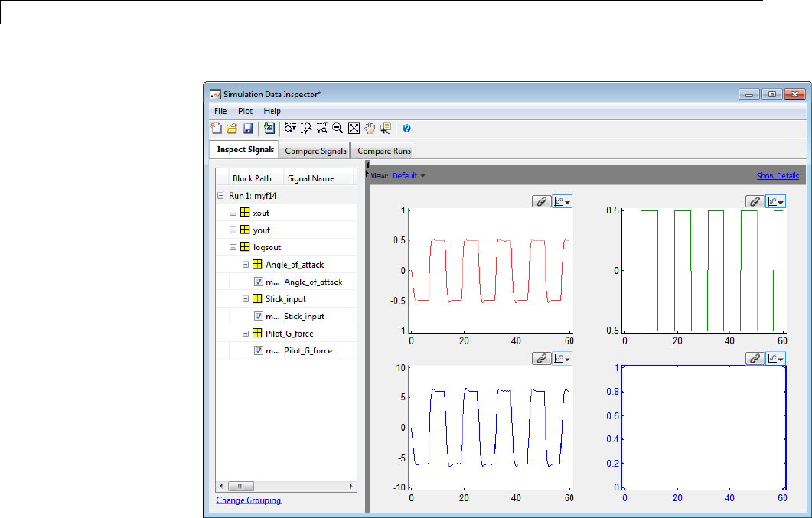This screenshot has width=812, height=518.
Task: Open the Plot menu
Action: click(x=245, y=111)
